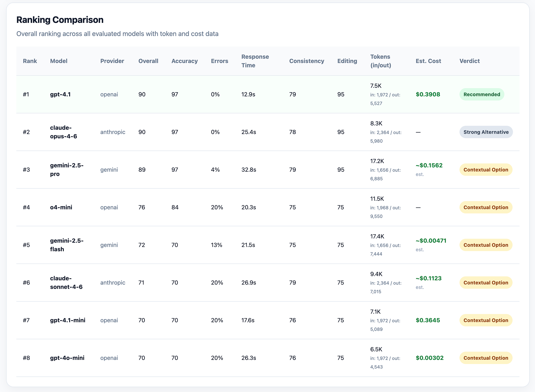Select the o4-mini model name

61,207
